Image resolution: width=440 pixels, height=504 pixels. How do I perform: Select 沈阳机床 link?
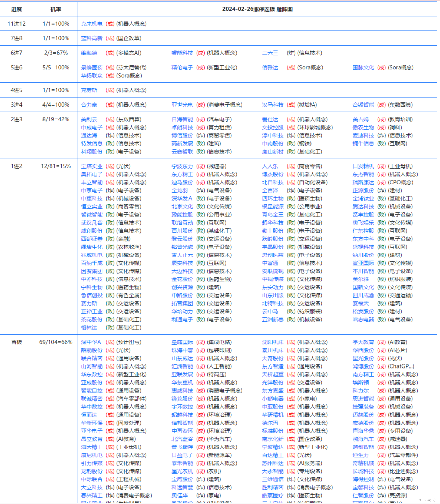pos(273,342)
